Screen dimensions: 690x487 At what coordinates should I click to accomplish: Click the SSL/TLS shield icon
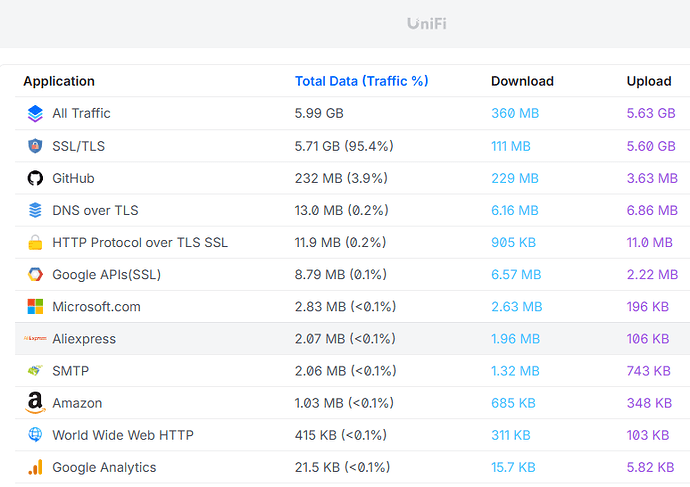coord(35,146)
